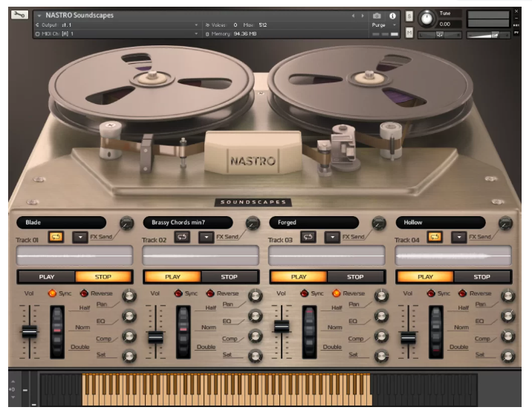Image resolution: width=532 pixels, height=413 pixels.
Task: Open the Output st.1 dropdown
Action: coord(117,25)
